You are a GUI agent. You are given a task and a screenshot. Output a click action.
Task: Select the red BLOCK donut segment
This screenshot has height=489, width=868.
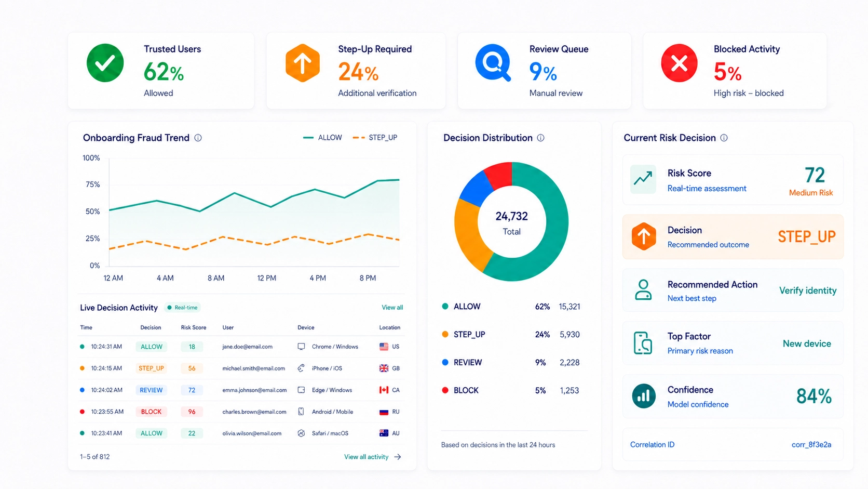coord(500,175)
